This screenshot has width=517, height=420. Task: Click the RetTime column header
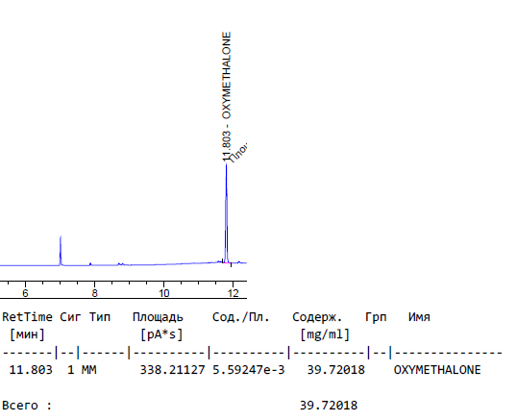(x=27, y=317)
